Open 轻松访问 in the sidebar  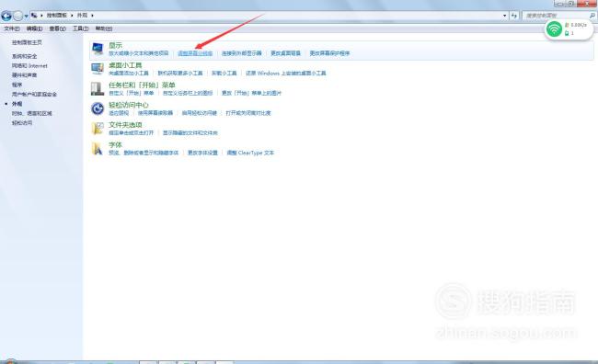pos(22,123)
